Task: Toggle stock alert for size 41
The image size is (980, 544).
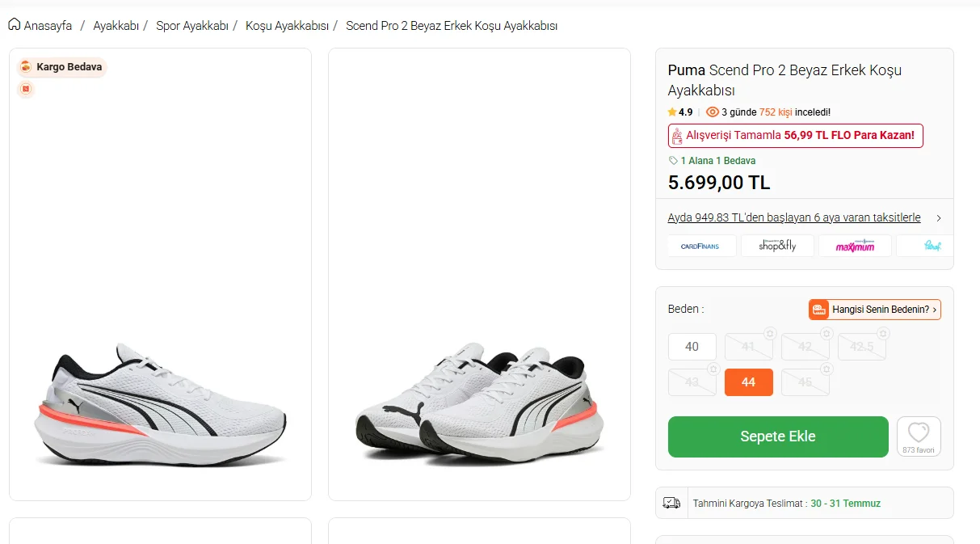Action: click(770, 333)
